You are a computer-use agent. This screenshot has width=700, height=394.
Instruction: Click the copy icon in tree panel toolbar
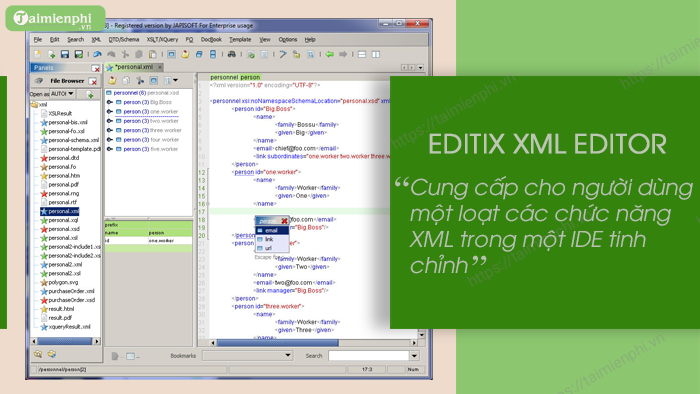point(126,80)
